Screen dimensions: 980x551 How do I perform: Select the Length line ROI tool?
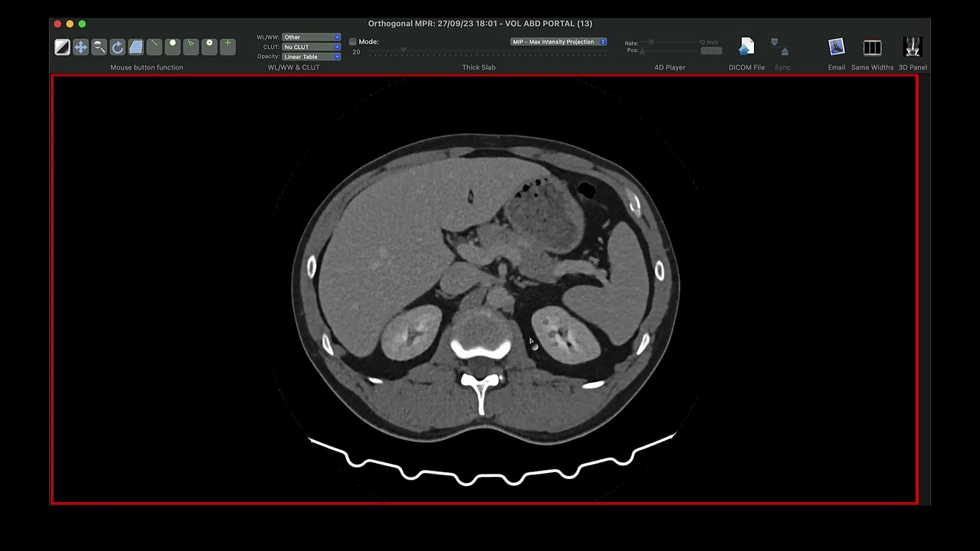154,47
